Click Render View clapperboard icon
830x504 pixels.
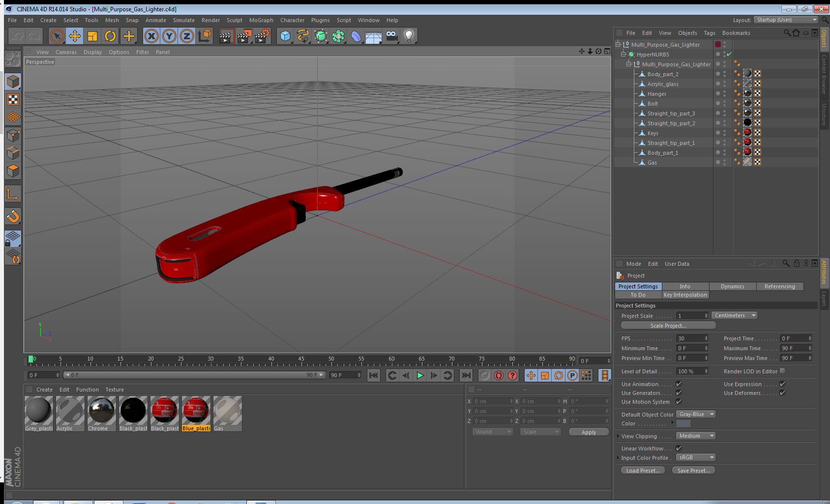(226, 36)
